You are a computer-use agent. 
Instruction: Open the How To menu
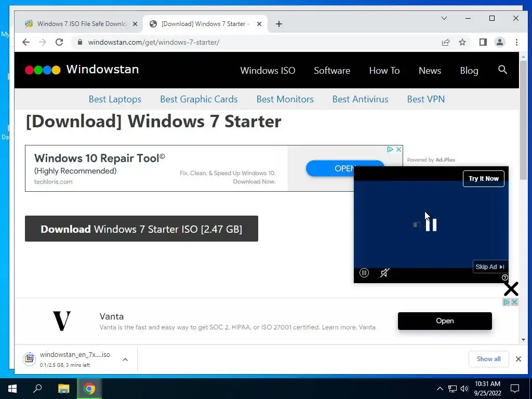[384, 71]
